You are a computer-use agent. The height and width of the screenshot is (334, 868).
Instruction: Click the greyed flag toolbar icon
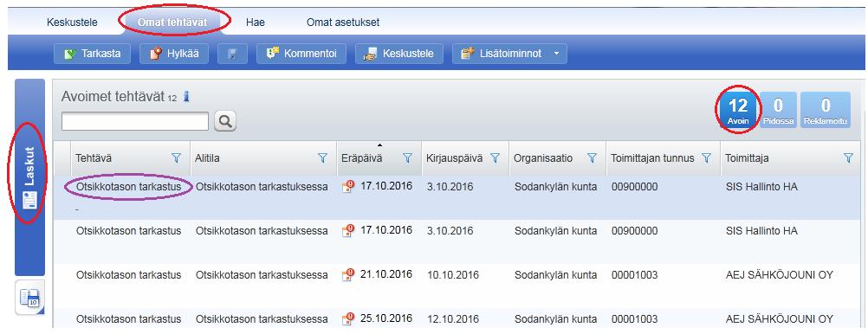(232, 54)
